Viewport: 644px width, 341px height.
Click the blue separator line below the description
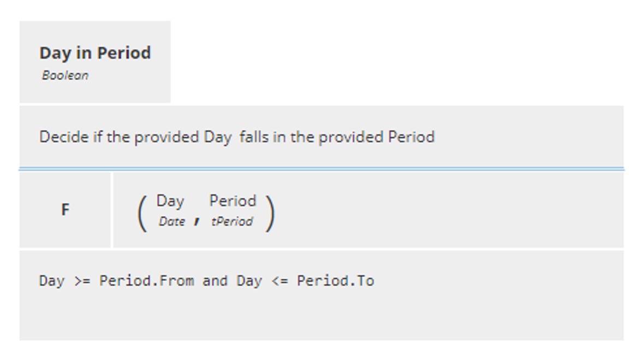(x=321, y=169)
